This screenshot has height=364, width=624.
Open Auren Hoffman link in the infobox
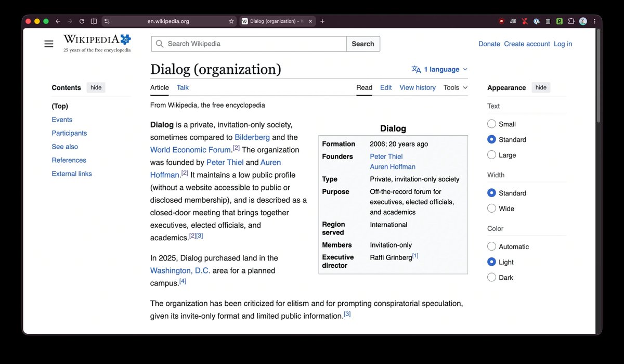click(393, 167)
